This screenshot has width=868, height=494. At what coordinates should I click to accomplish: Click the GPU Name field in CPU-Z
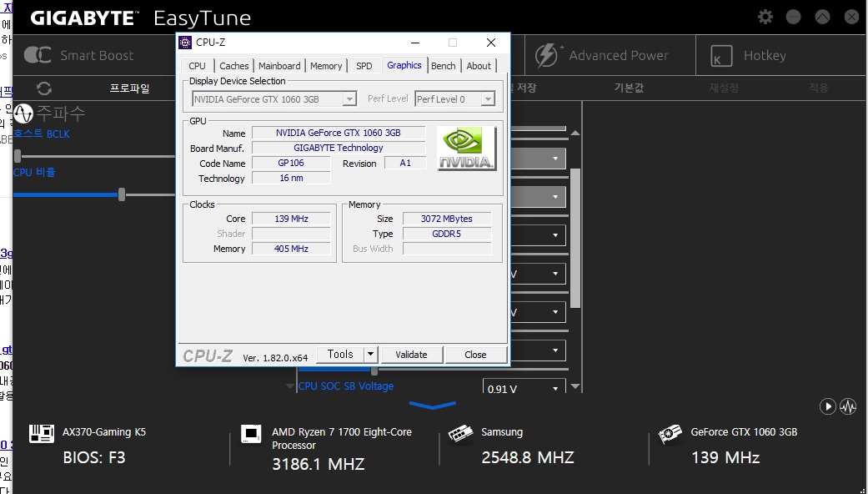pos(339,133)
